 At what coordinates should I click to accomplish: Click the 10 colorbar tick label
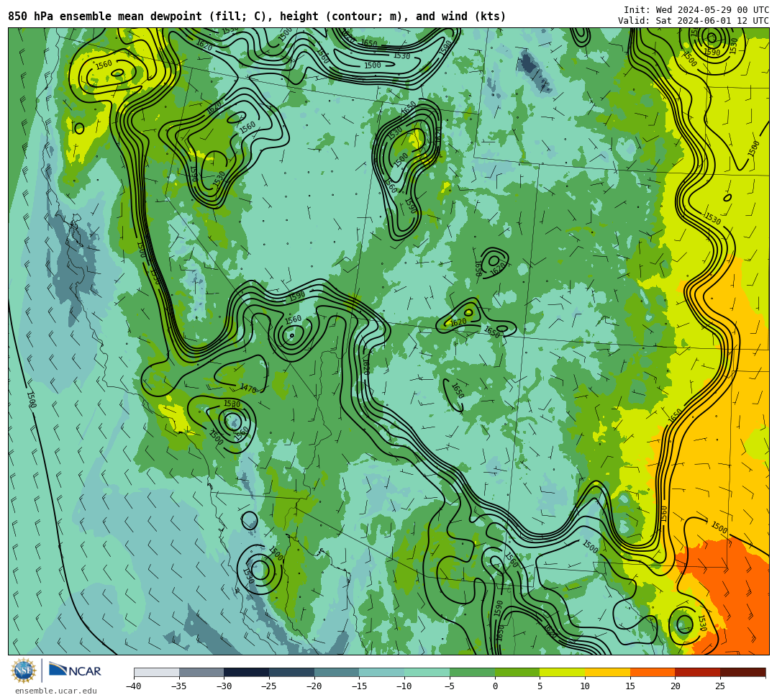585,686
